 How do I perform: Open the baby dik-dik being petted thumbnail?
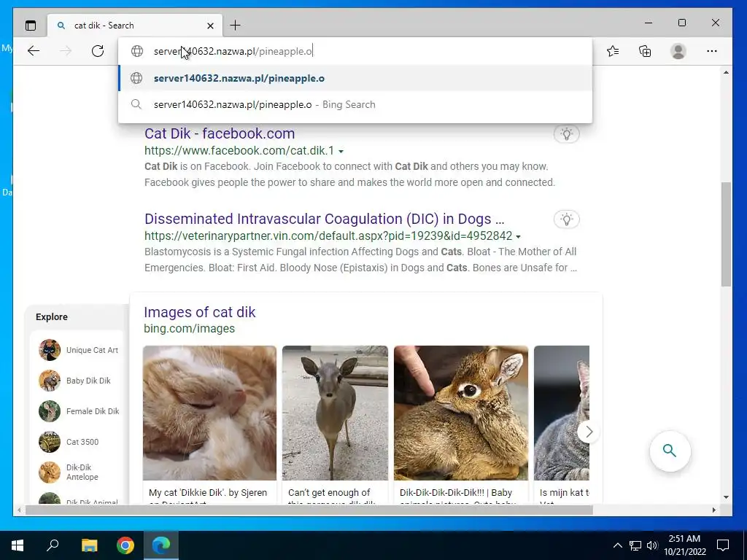point(461,413)
